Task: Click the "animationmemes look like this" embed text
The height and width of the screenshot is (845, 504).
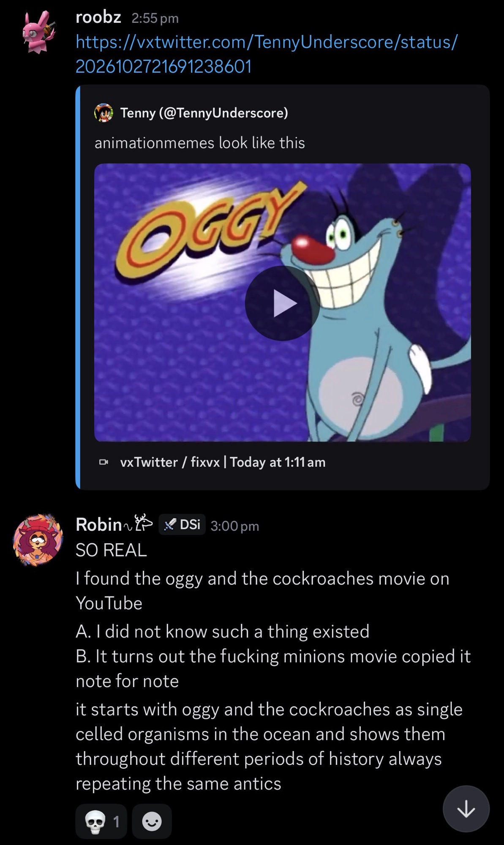Action: (x=199, y=143)
